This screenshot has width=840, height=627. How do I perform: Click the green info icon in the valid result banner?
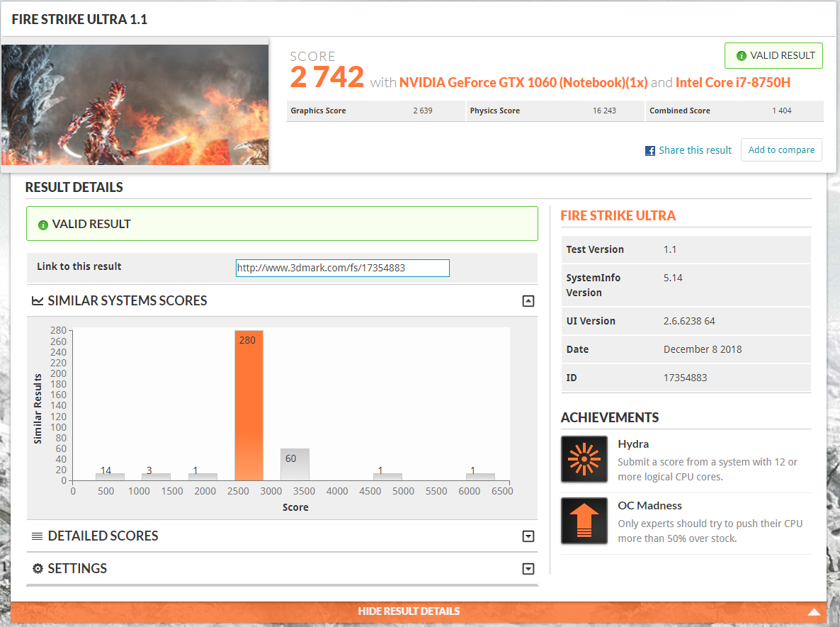[x=43, y=225]
